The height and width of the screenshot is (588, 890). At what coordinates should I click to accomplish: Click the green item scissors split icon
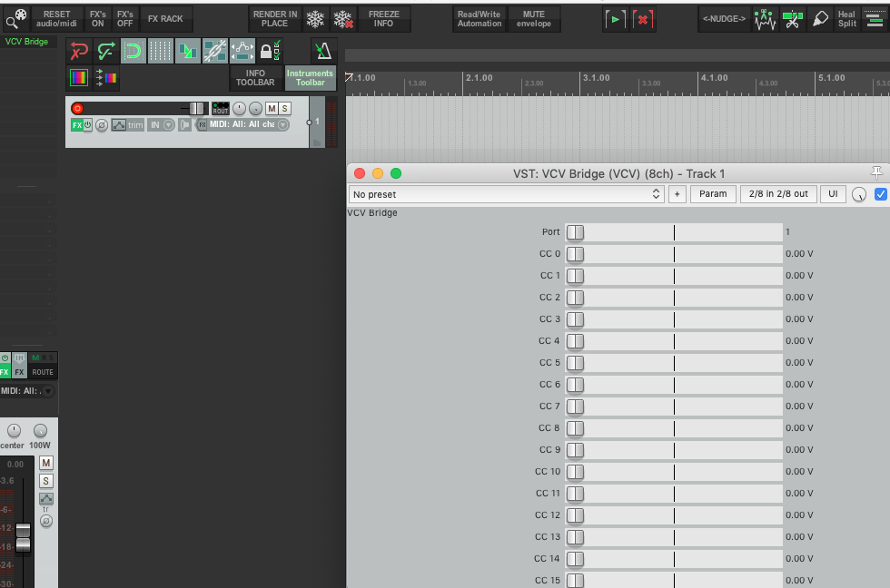click(792, 19)
